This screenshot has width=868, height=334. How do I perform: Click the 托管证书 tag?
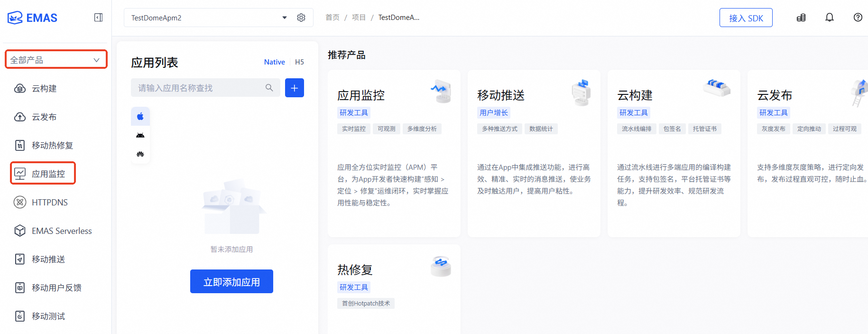click(x=705, y=129)
